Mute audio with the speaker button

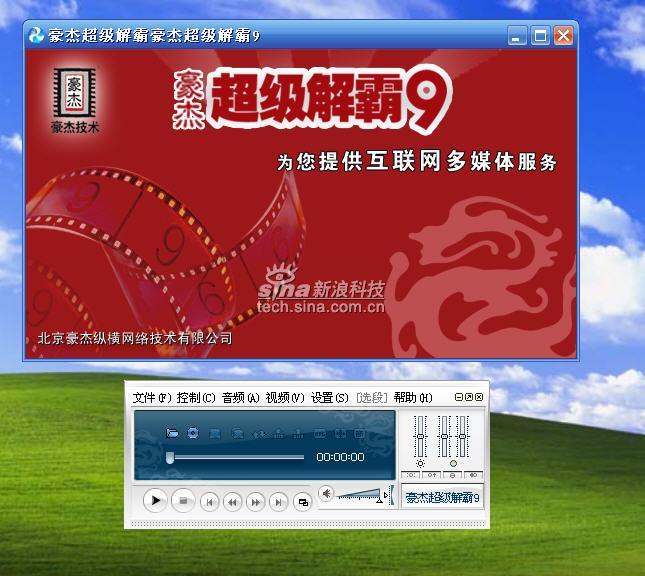pos(326,493)
